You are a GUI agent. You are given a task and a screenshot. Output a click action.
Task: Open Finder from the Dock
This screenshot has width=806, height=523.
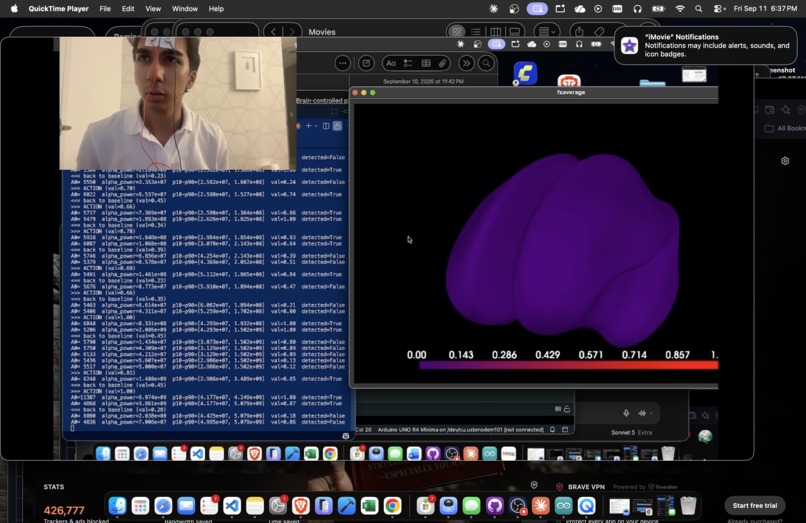pyautogui.click(x=117, y=506)
